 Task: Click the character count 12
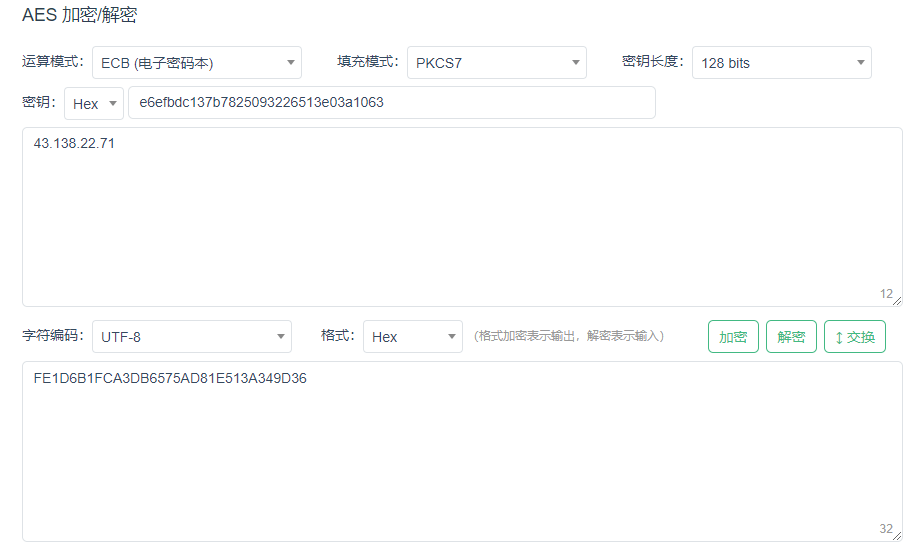pyautogui.click(x=886, y=294)
